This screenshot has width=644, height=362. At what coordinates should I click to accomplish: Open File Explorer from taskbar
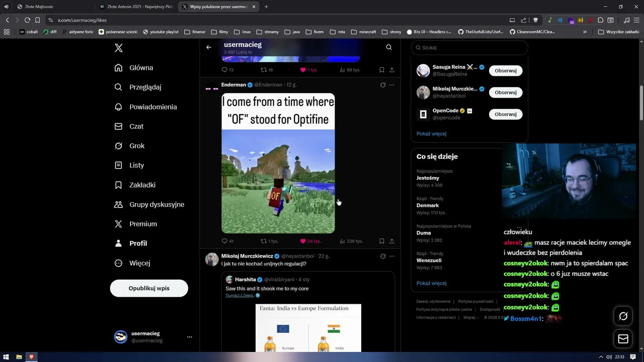point(19,357)
